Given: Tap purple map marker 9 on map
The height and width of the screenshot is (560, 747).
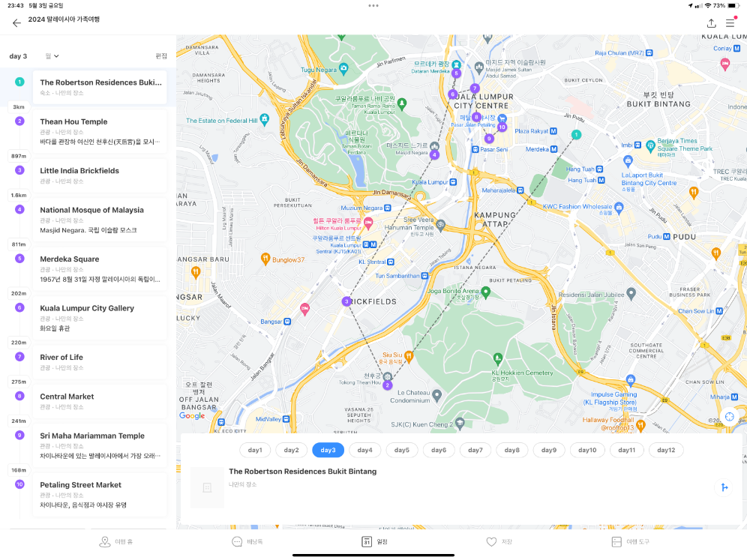Looking at the screenshot, I should pos(489,139).
